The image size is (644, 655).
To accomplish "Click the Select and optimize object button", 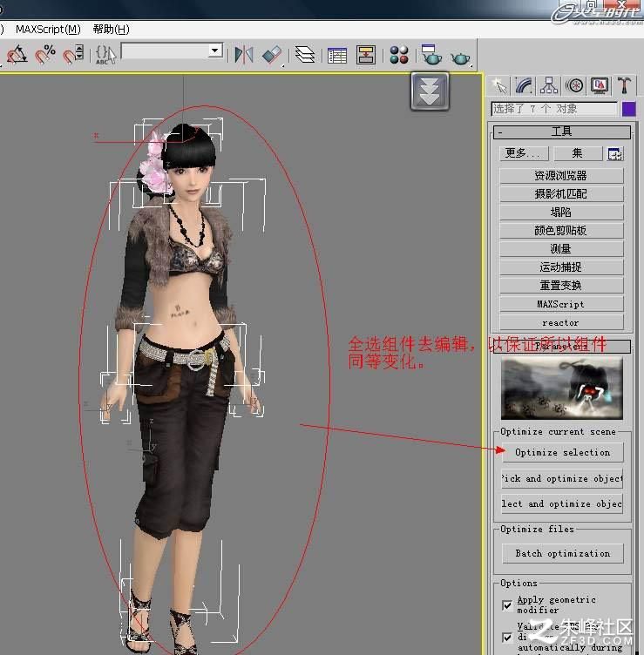I will tap(562, 504).
